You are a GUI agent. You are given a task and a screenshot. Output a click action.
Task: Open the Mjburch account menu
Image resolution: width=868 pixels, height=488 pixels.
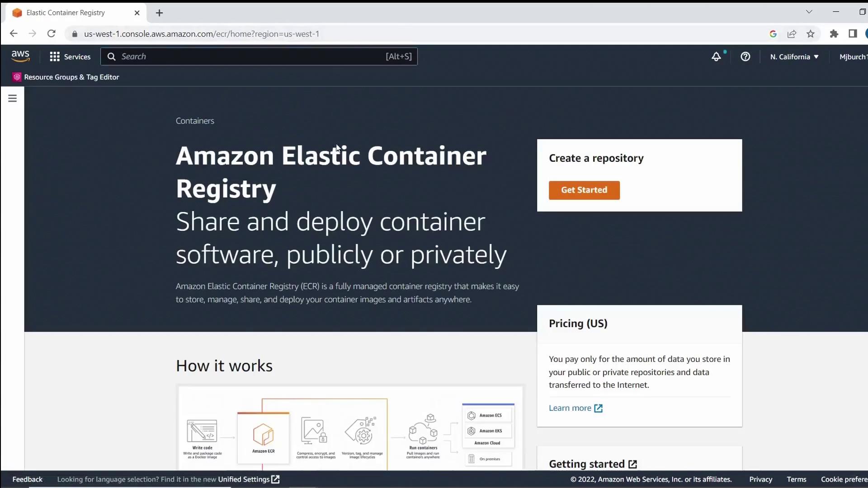tap(853, 56)
